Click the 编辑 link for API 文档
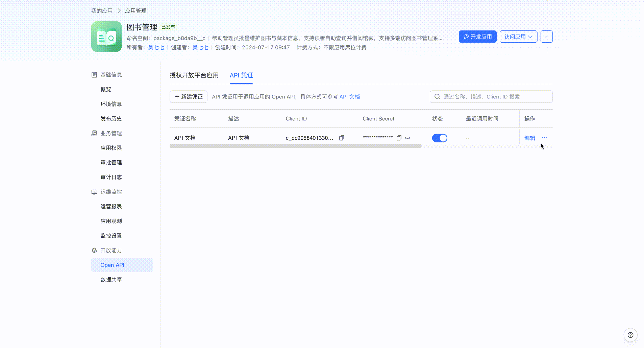The width and height of the screenshot is (644, 348). [x=529, y=138]
